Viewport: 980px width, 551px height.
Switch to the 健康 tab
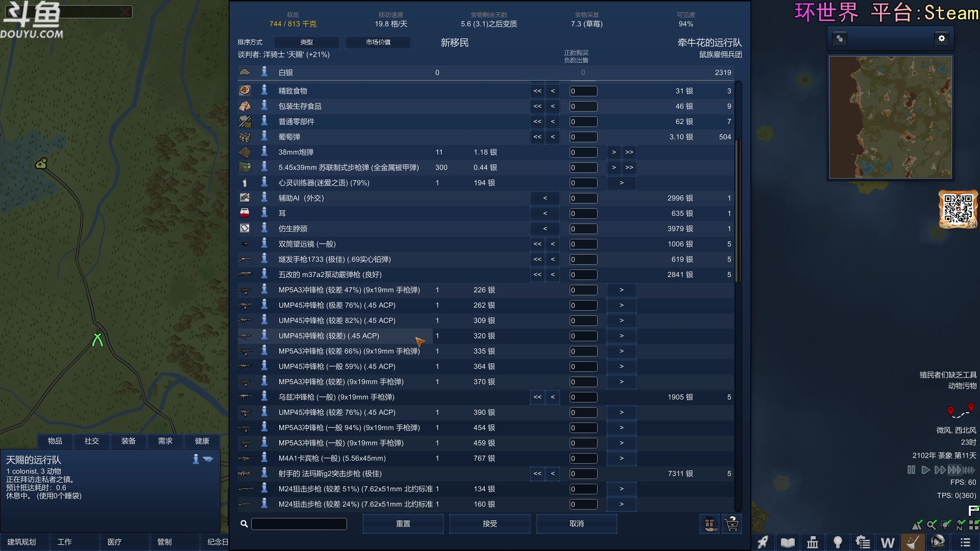click(202, 441)
